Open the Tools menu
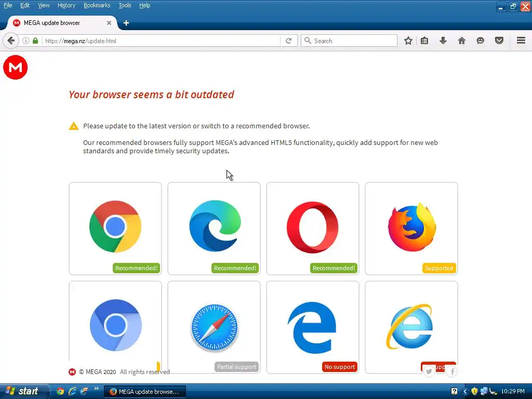 click(125, 5)
